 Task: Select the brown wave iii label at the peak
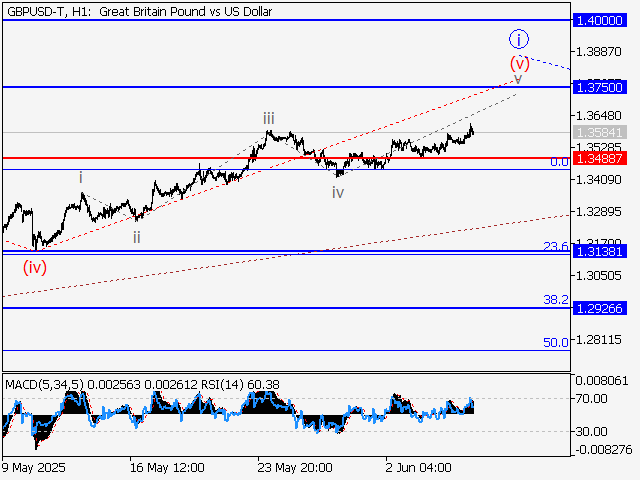tap(270, 117)
